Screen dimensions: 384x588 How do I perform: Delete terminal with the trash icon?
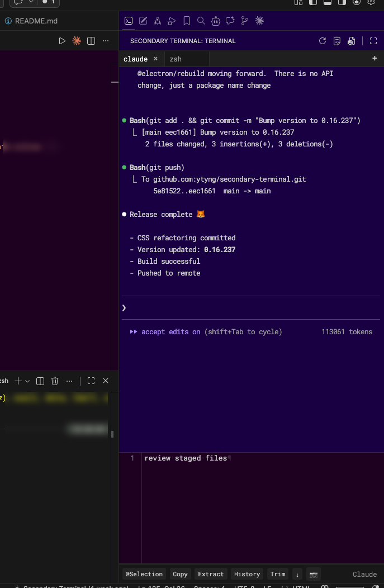(55, 381)
